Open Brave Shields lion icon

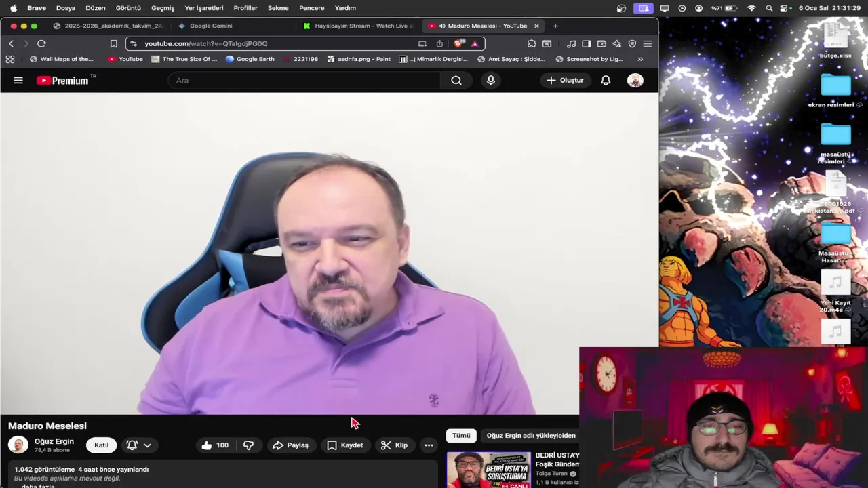click(x=459, y=43)
